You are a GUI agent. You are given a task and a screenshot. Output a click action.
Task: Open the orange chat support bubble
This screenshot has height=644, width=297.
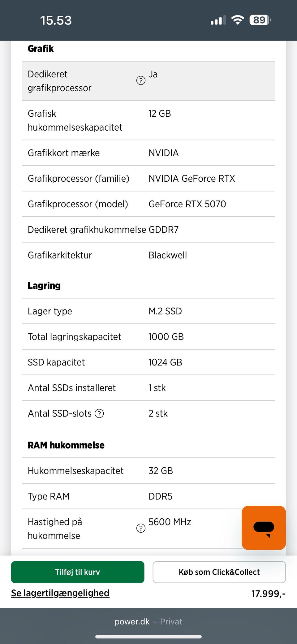[264, 528]
